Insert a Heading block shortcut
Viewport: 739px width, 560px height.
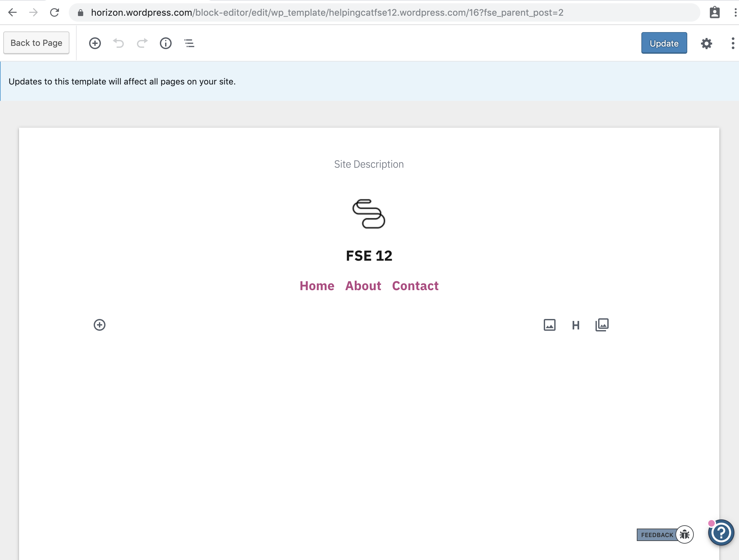point(576,325)
